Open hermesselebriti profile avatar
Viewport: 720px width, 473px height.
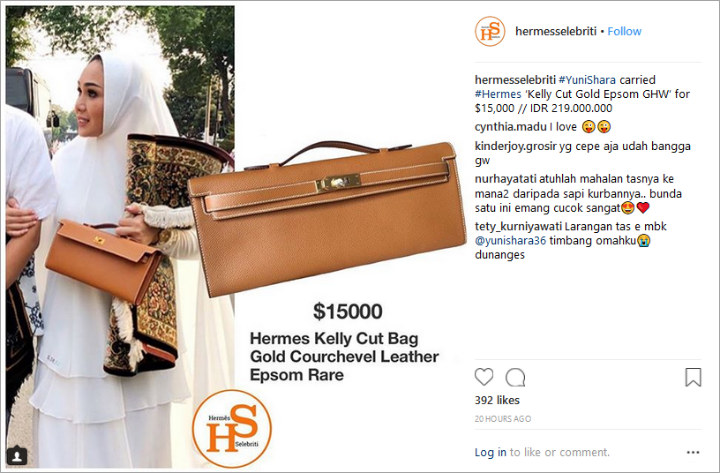point(490,31)
